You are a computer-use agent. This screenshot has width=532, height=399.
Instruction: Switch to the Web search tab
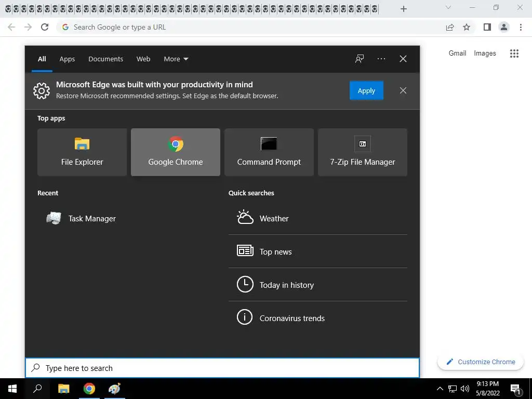click(143, 59)
